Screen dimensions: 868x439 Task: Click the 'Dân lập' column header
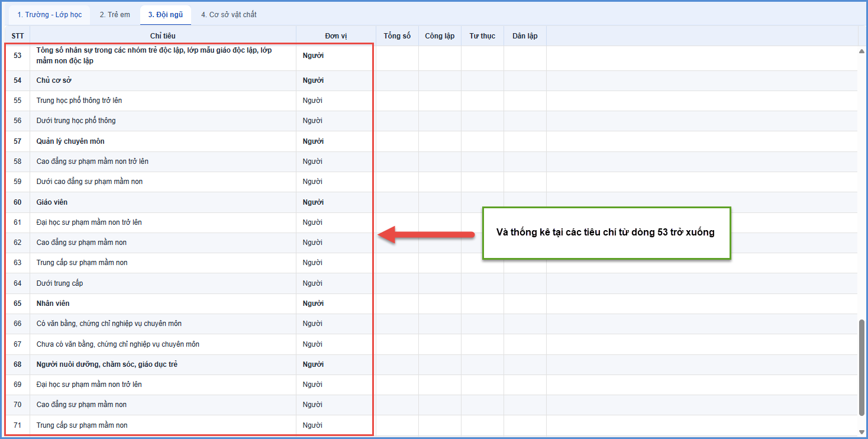[525, 36]
